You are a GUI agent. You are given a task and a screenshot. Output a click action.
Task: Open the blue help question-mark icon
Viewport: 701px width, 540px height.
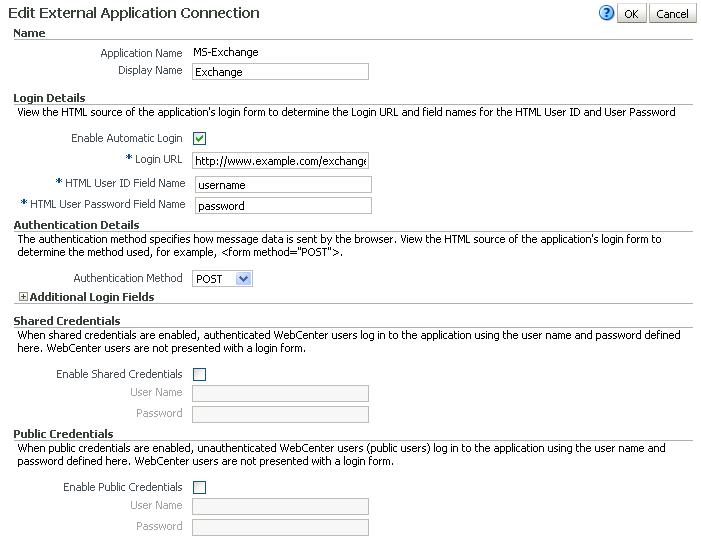(606, 13)
